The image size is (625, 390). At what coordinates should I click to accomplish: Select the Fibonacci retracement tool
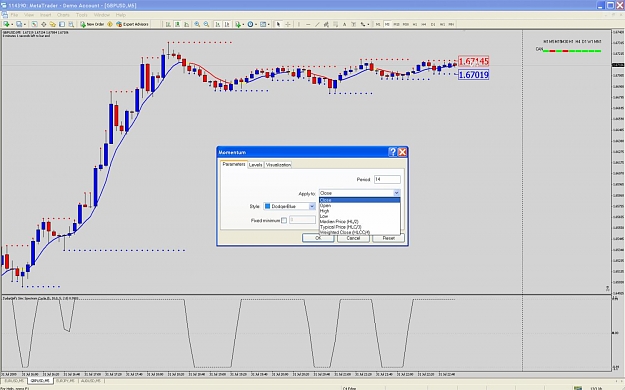click(336, 24)
